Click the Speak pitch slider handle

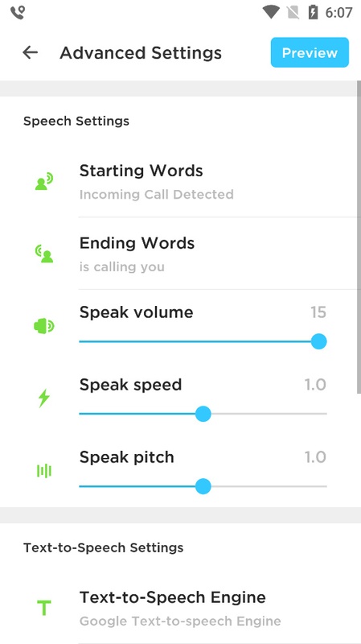click(203, 486)
